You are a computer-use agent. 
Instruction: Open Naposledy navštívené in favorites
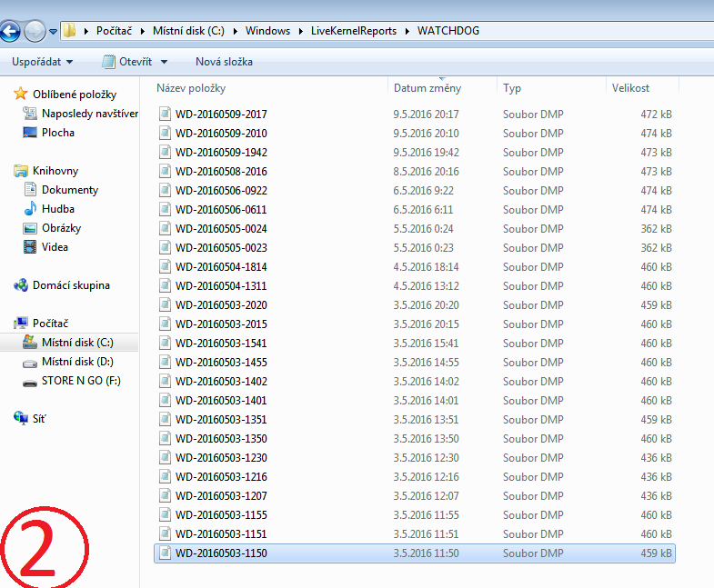(x=89, y=114)
